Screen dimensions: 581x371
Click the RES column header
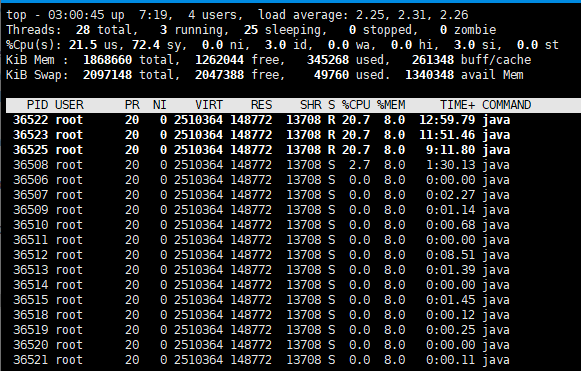pyautogui.click(x=261, y=105)
